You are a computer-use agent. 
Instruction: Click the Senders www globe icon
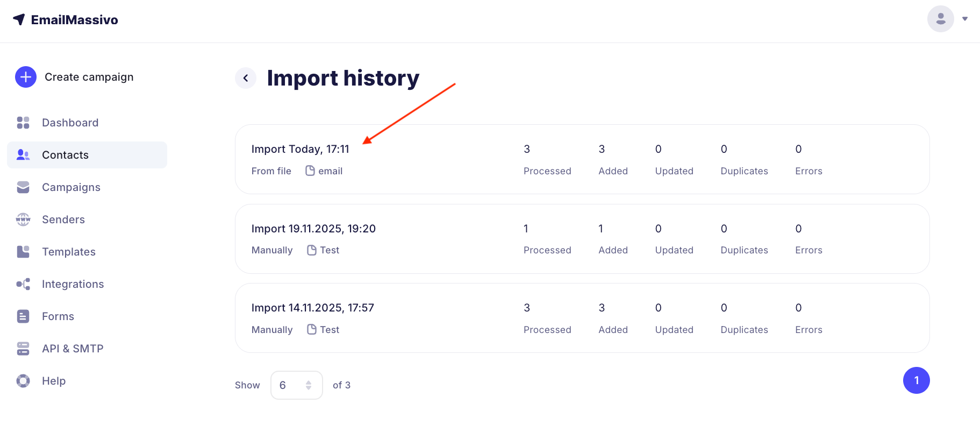pyautogui.click(x=23, y=219)
